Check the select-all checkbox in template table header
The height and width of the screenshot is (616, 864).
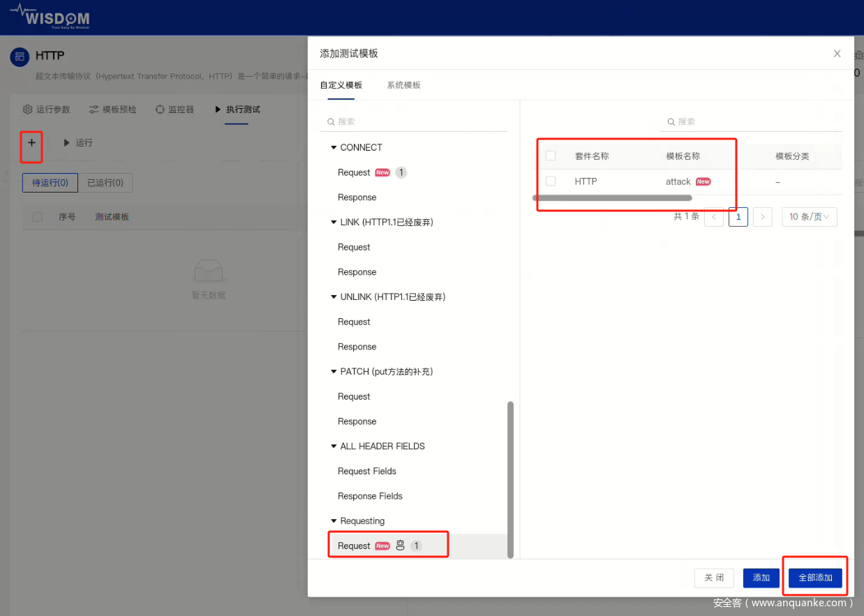551,156
